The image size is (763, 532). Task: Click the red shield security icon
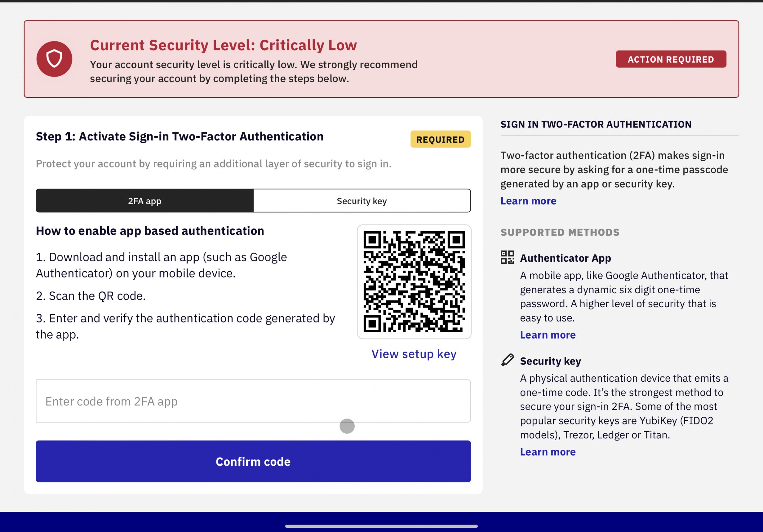[x=54, y=59]
